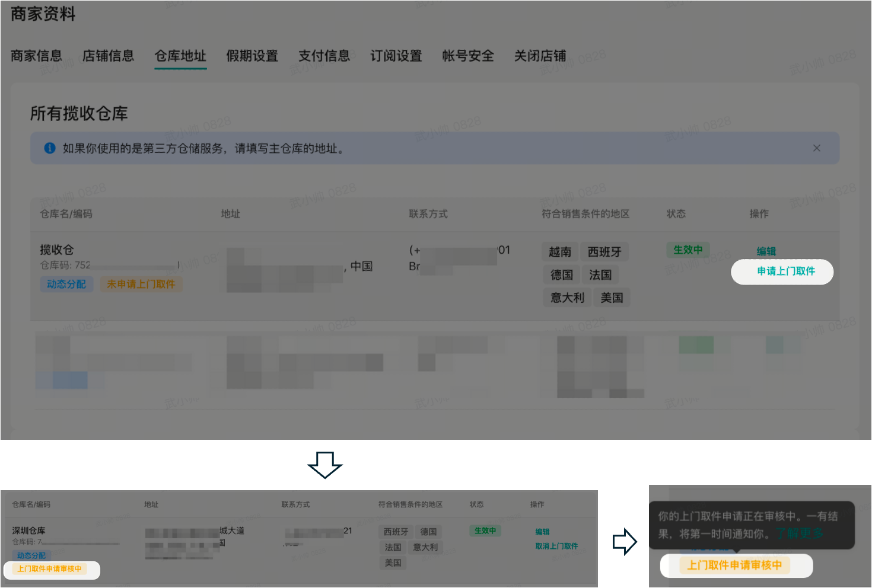Open the 了解更多 link in the tooltip
The image size is (872, 588).
point(799,533)
